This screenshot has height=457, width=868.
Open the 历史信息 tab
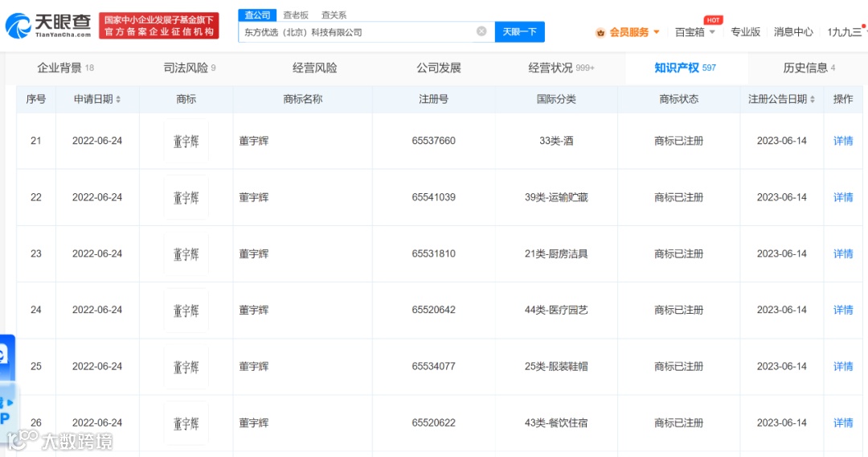[x=809, y=68]
